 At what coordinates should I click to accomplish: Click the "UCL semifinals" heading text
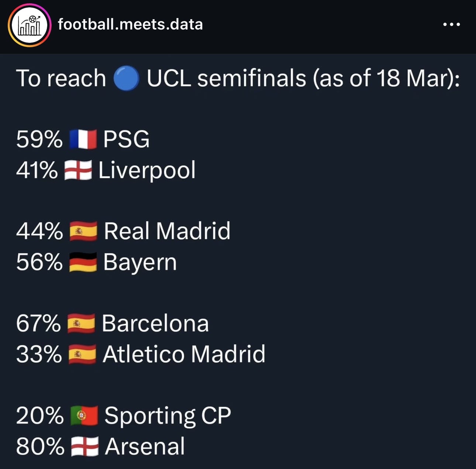pyautogui.click(x=226, y=79)
